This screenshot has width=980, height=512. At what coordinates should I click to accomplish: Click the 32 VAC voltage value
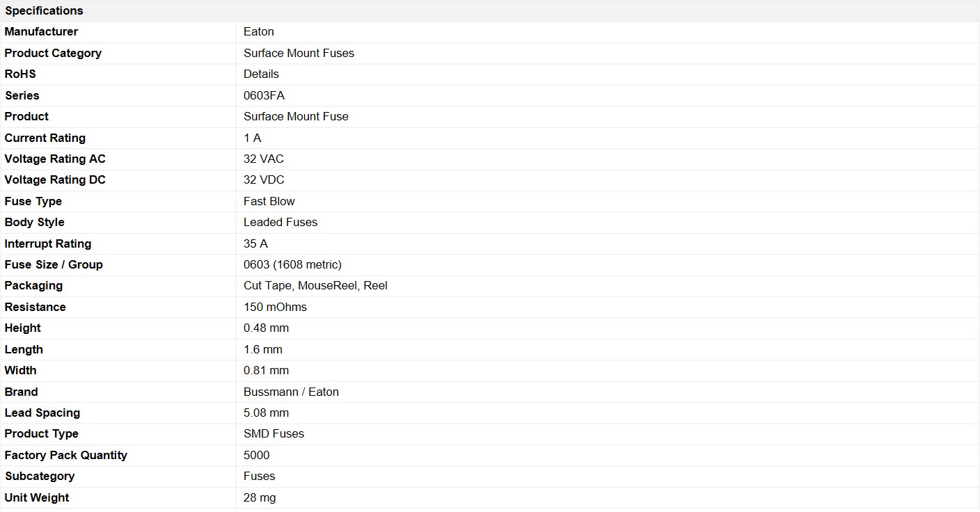coord(264,159)
